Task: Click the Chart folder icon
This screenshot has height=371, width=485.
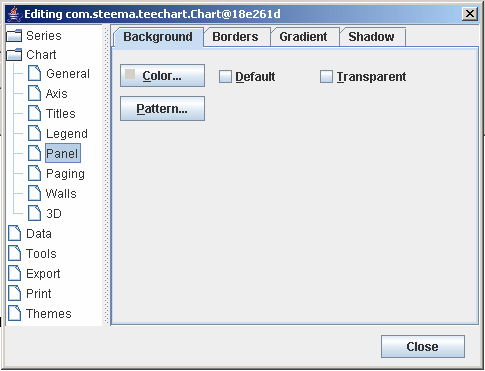Action: click(x=14, y=55)
